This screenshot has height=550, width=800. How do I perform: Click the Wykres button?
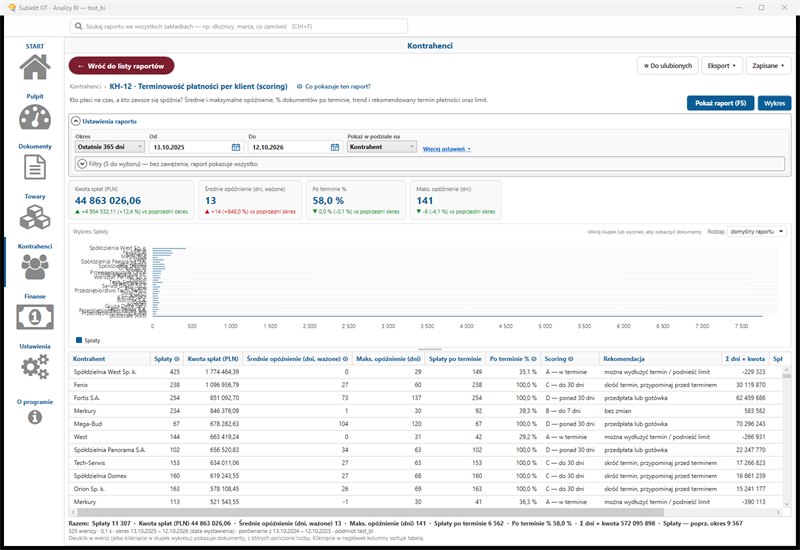click(774, 103)
